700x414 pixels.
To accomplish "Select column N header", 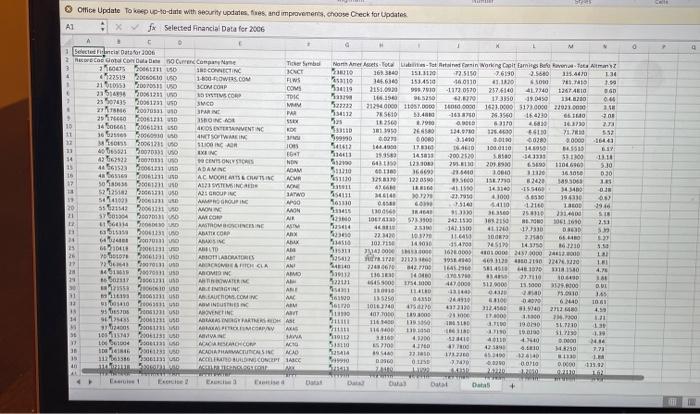I will 604,46.
